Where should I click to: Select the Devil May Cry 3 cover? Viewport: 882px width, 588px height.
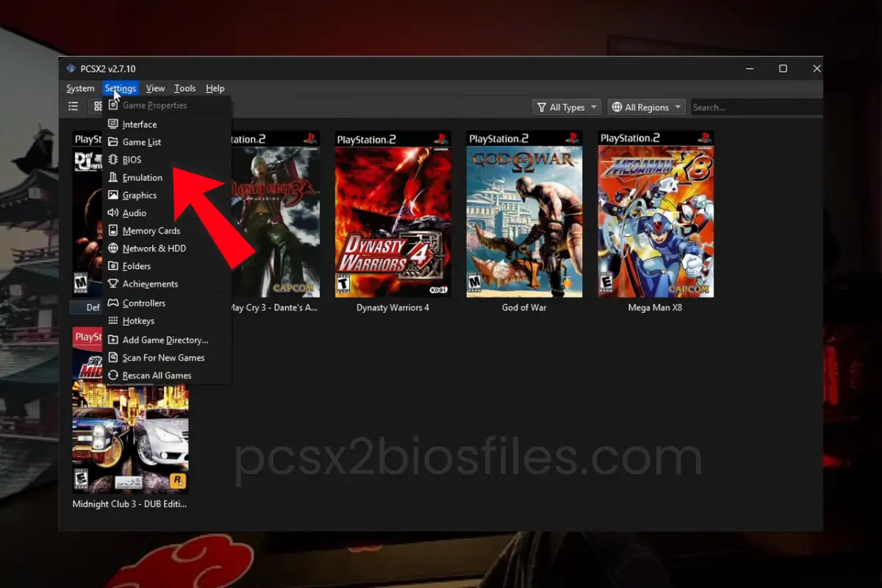(276, 214)
